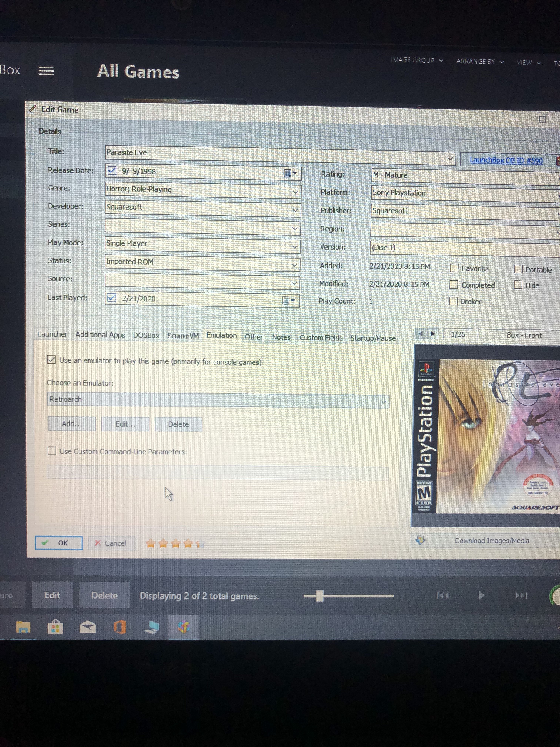The width and height of the screenshot is (560, 747).
Task: Click the skip to next track control
Action: click(521, 595)
